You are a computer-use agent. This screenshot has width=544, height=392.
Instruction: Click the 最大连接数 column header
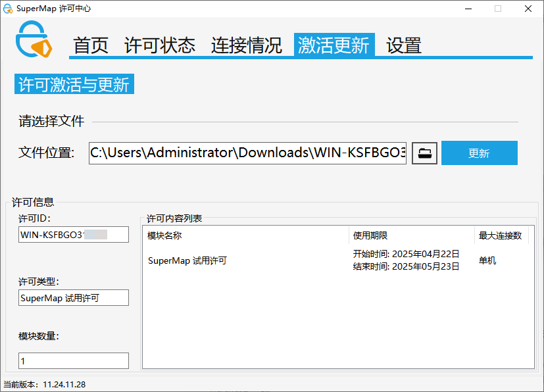point(501,235)
